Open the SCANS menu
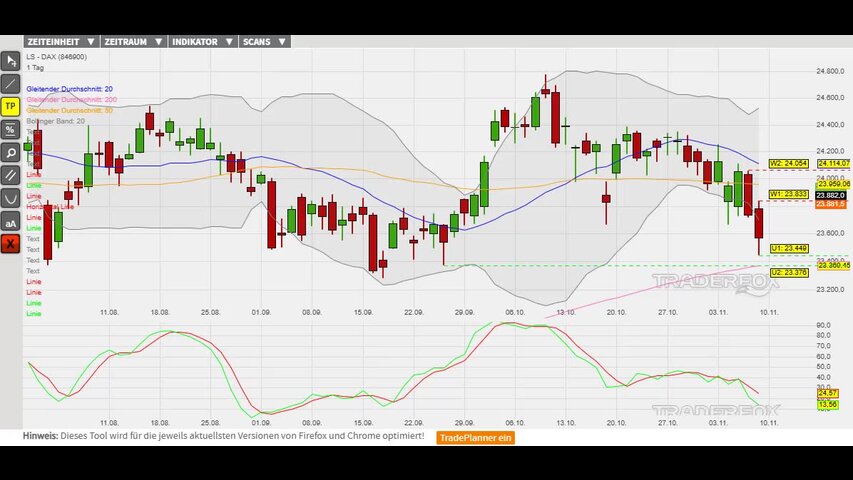Screen dimensions: 853x480 [264, 42]
